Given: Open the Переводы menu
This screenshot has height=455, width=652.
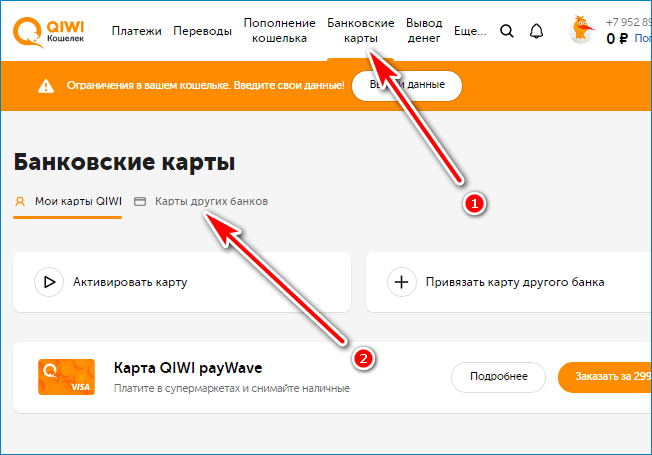Looking at the screenshot, I should coord(203,31).
